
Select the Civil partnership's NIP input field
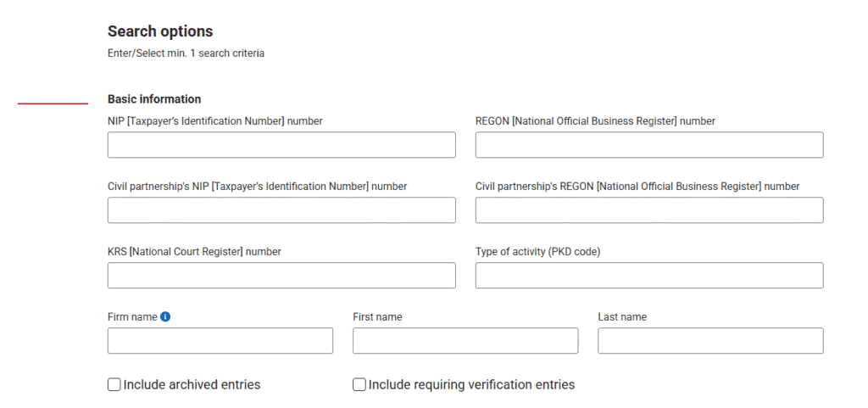click(281, 210)
